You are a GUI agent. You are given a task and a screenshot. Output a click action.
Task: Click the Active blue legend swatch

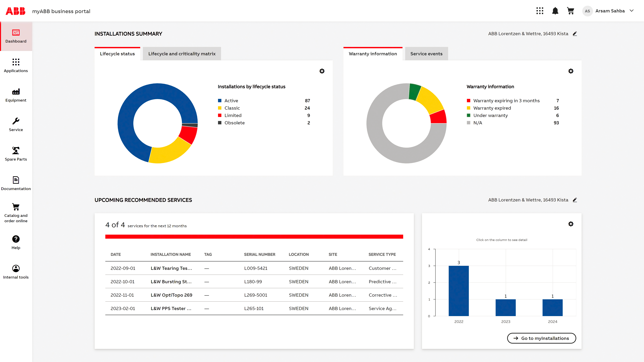click(x=220, y=101)
